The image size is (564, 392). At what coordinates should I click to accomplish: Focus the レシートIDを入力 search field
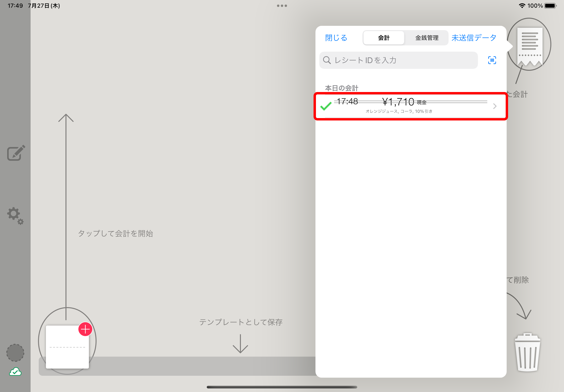(x=398, y=60)
